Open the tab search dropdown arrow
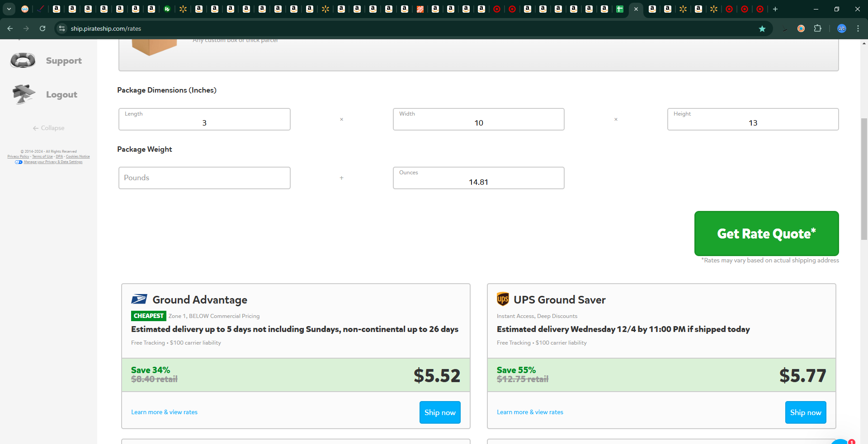868x444 pixels. point(9,9)
